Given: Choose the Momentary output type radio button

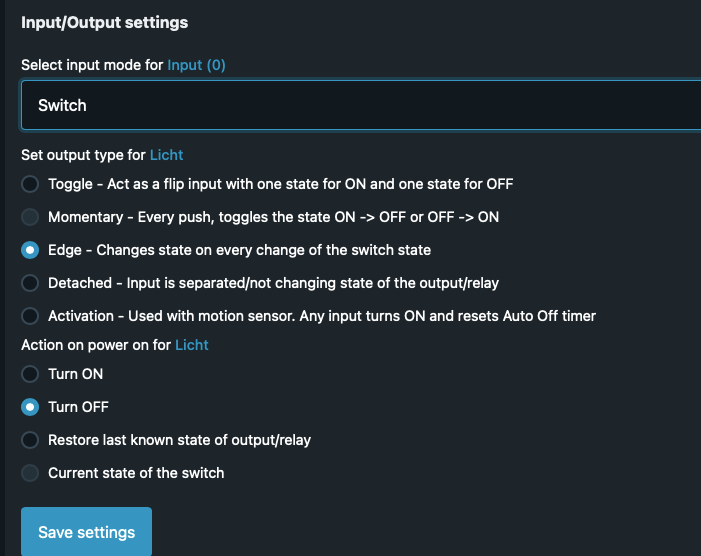Looking at the screenshot, I should tap(30, 217).
